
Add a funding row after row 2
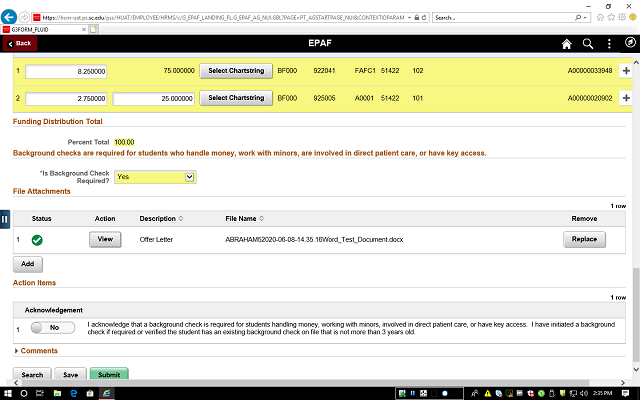[x=626, y=98]
